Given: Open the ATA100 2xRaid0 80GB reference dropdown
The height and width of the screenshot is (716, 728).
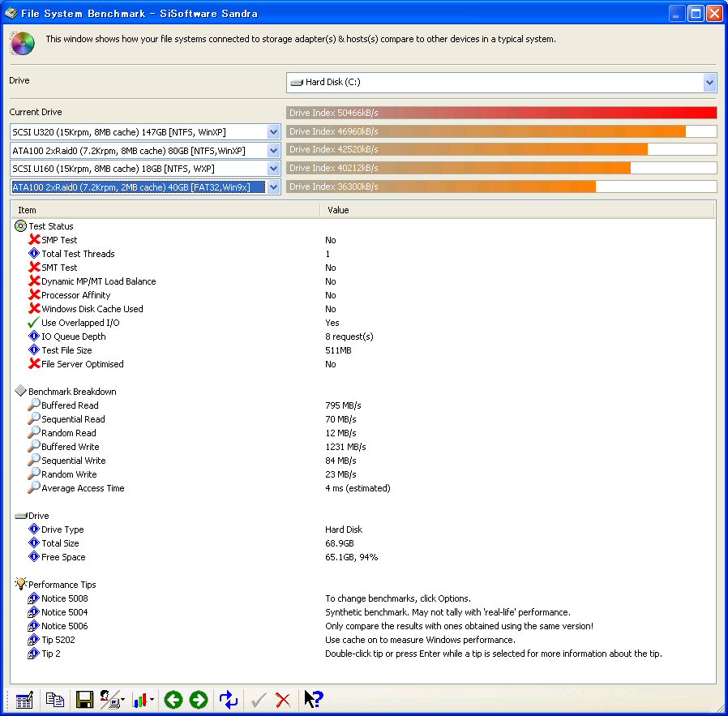Looking at the screenshot, I should (145, 151).
